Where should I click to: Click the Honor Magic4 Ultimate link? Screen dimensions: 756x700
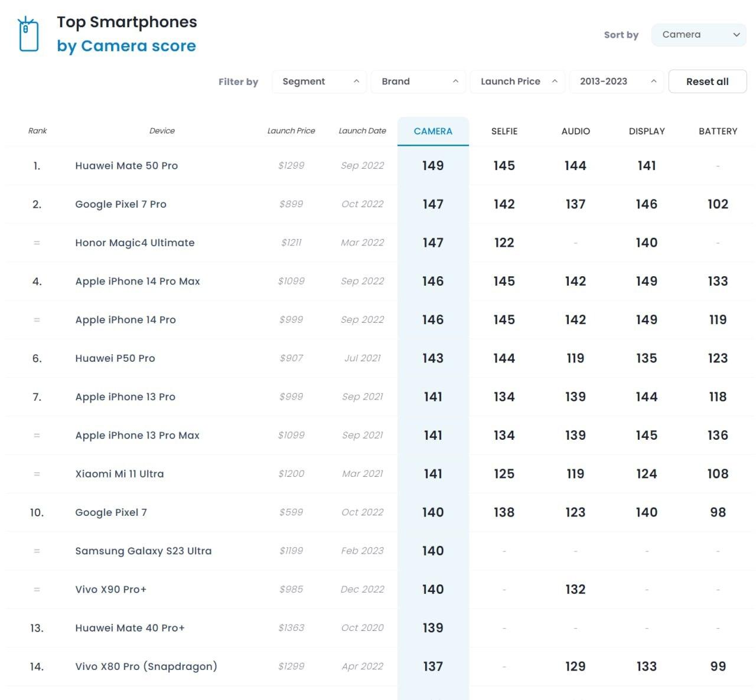[135, 243]
